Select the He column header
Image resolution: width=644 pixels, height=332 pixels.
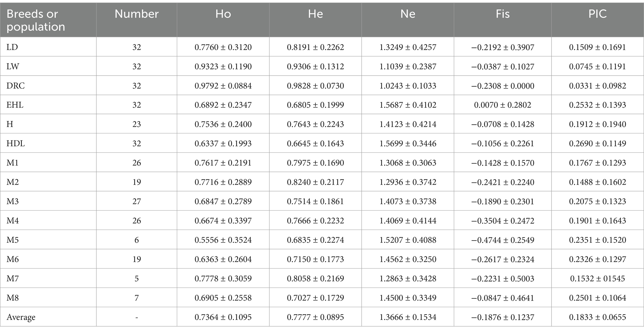coord(315,14)
